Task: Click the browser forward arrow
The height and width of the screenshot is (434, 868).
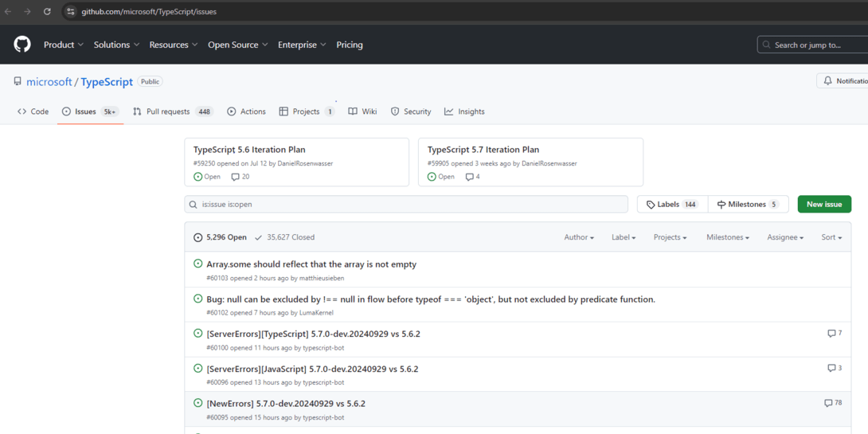Action: click(27, 12)
